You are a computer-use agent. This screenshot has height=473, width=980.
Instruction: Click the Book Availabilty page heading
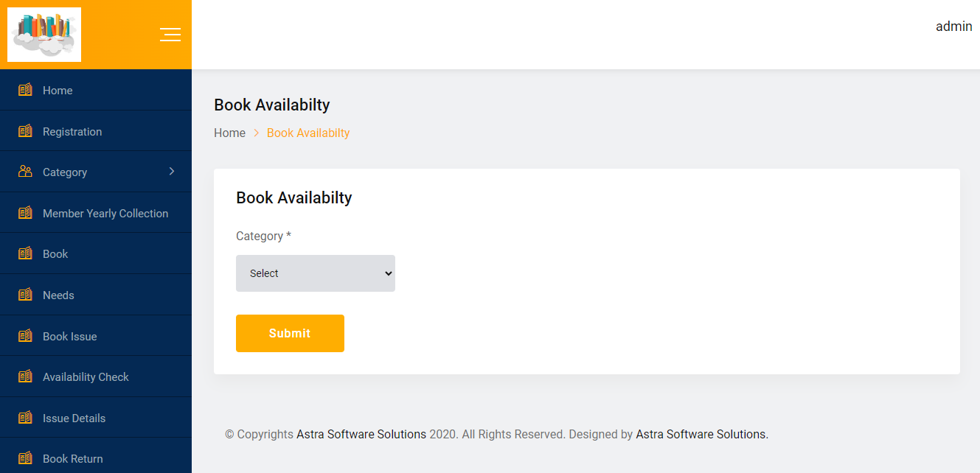(x=272, y=105)
